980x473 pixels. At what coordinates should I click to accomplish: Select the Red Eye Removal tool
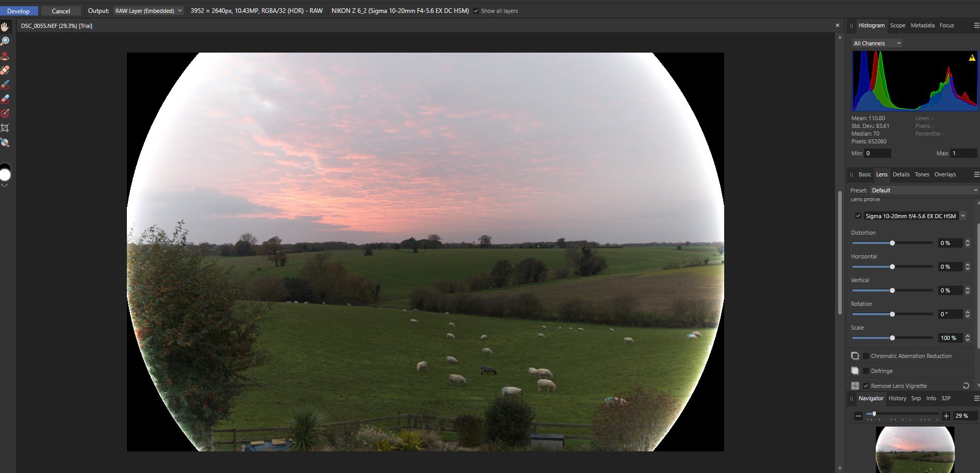[5, 55]
